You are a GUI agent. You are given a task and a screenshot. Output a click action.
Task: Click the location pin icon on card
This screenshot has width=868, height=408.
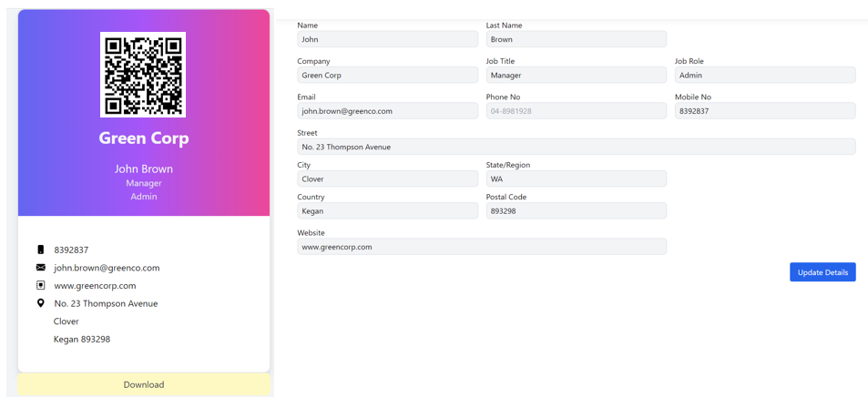coord(40,303)
